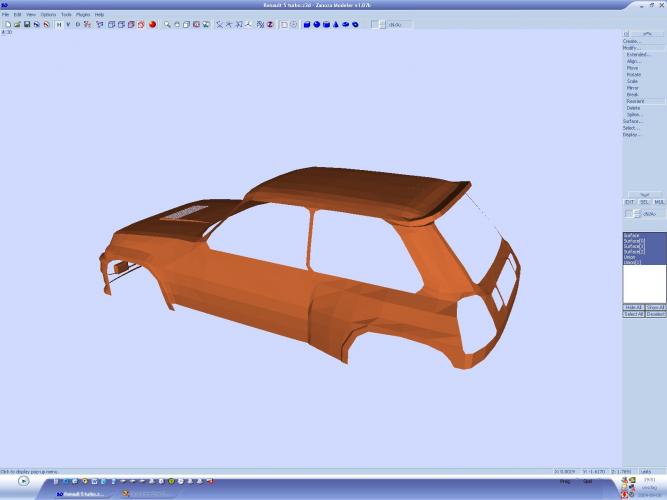Image resolution: width=667 pixels, height=500 pixels.
Task: Open the Plugins menu
Action: click(84, 15)
